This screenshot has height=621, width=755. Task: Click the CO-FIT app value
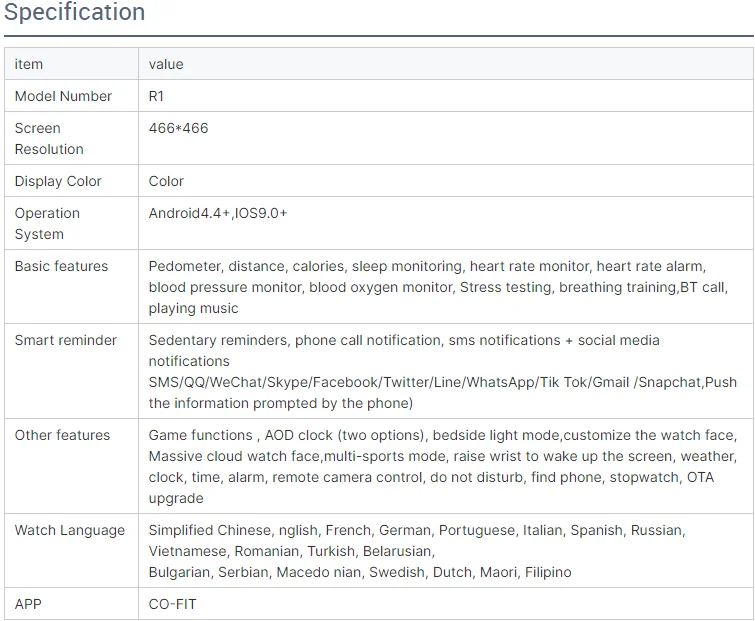click(172, 604)
